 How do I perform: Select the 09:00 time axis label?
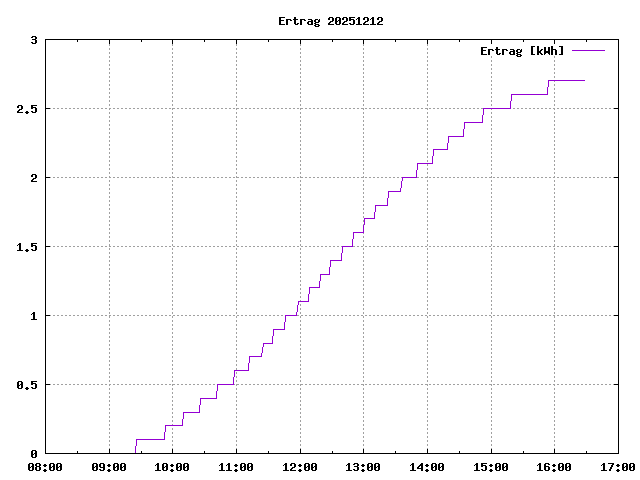(x=108, y=467)
